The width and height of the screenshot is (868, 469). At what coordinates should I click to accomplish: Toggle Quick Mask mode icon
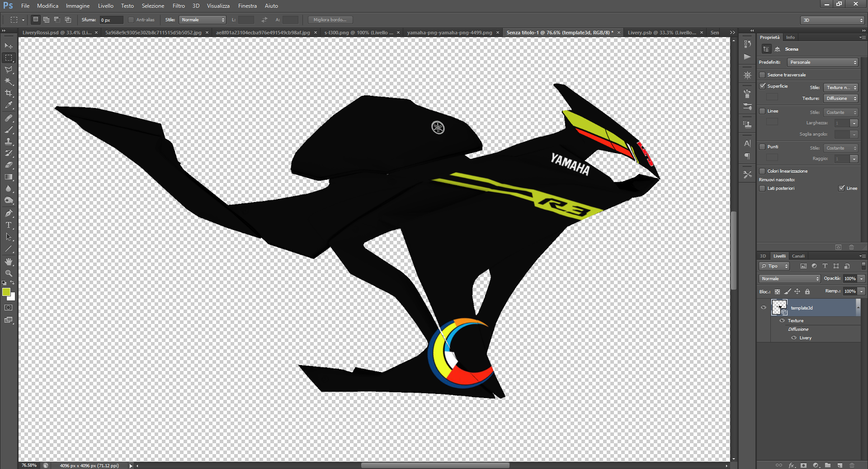pyautogui.click(x=9, y=308)
